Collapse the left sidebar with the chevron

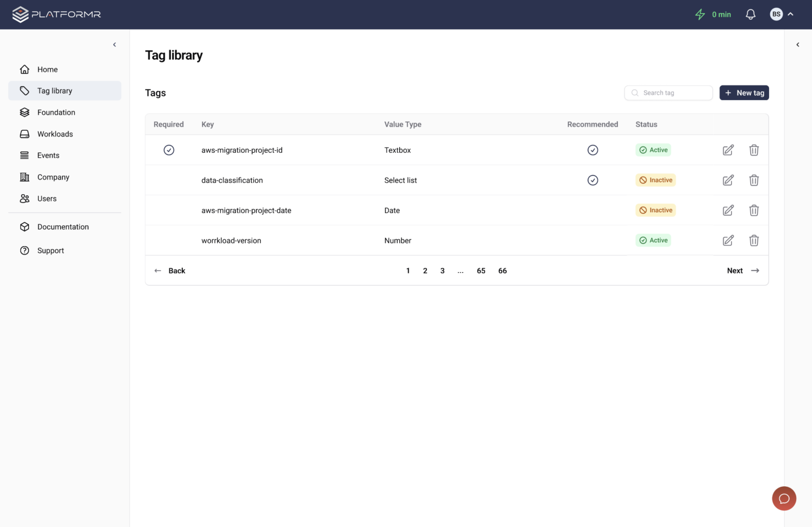click(114, 44)
